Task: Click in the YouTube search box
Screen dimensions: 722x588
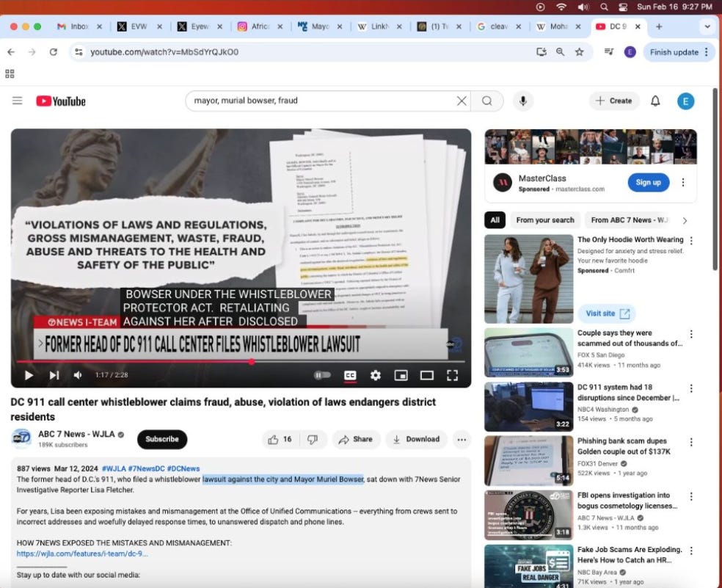Action: tap(322, 101)
